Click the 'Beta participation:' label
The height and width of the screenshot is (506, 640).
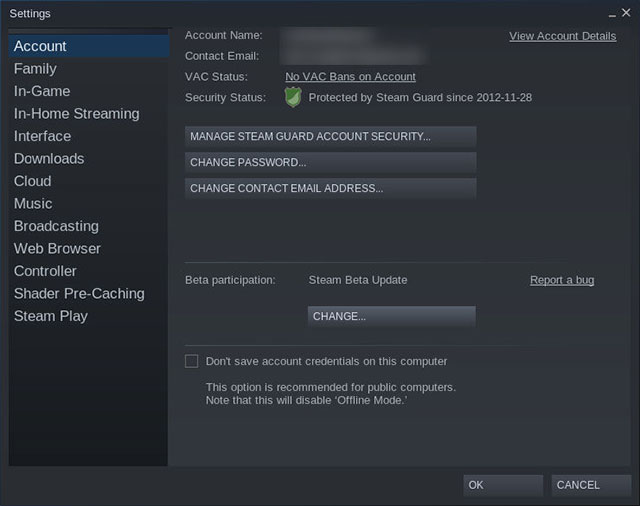click(x=230, y=280)
